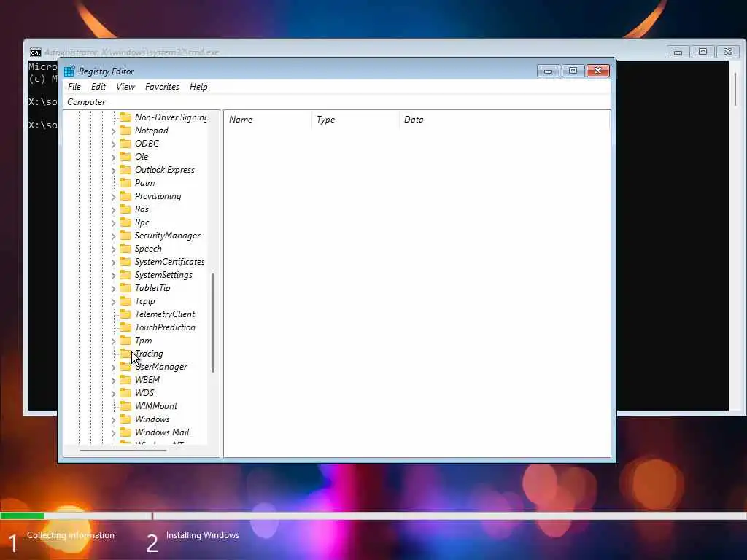Open the File menu

[74, 87]
